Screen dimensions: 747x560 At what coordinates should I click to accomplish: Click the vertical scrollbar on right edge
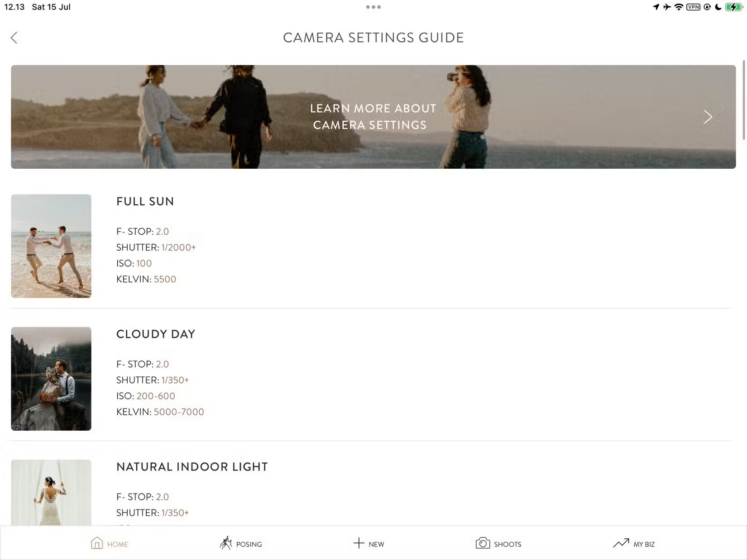click(x=743, y=100)
